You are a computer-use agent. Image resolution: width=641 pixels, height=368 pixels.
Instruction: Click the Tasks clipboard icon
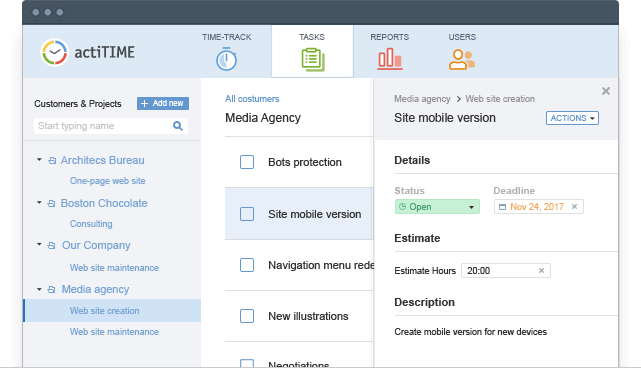tap(313, 59)
